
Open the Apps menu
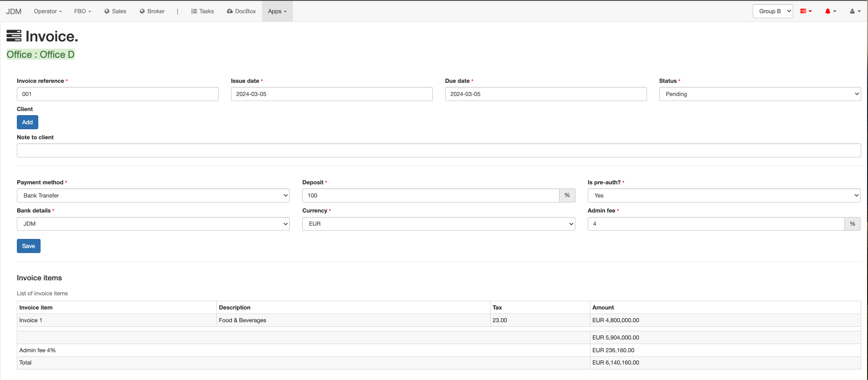click(x=277, y=11)
